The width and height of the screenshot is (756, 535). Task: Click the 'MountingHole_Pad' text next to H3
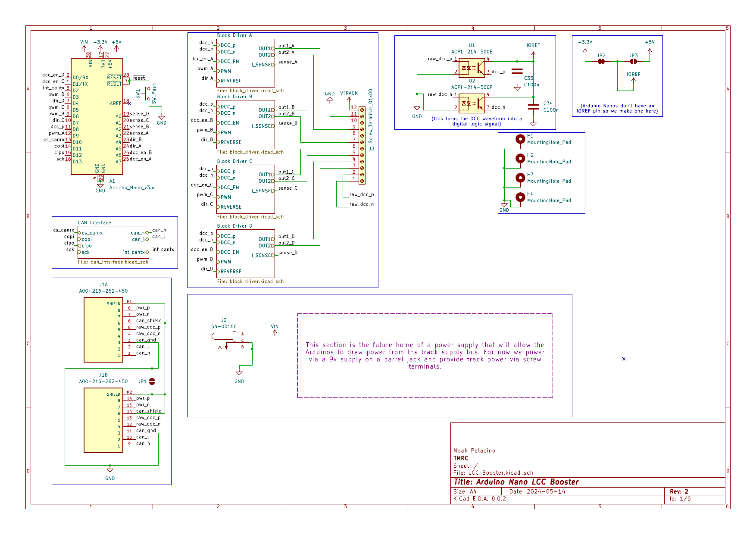pos(549,181)
